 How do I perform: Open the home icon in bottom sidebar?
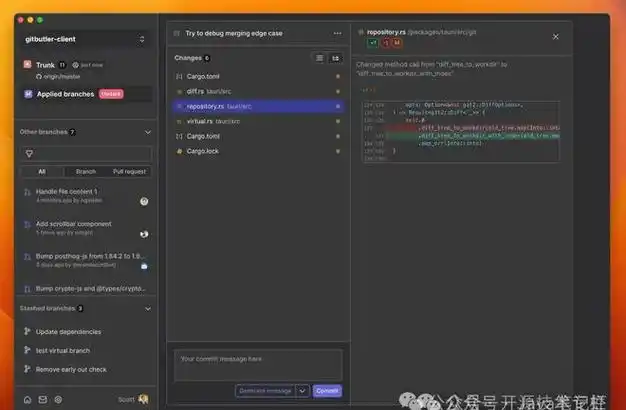click(27, 399)
